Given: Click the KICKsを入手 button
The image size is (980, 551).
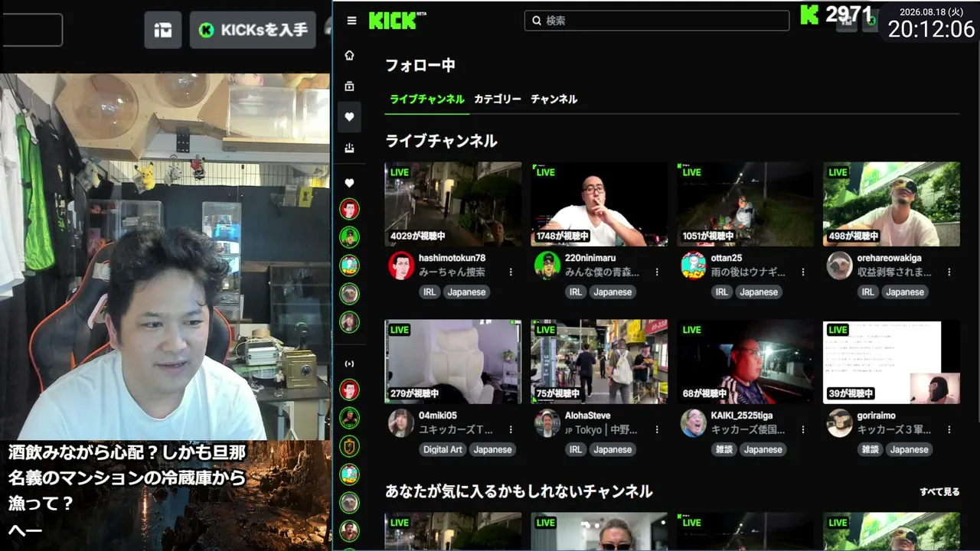Looking at the screenshot, I should (253, 30).
